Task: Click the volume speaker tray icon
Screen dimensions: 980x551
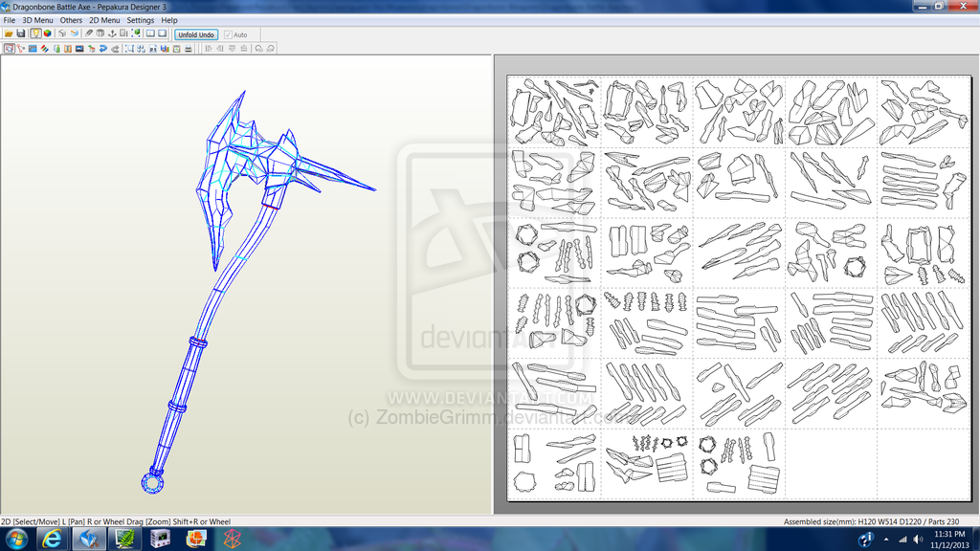Action: coord(918,540)
